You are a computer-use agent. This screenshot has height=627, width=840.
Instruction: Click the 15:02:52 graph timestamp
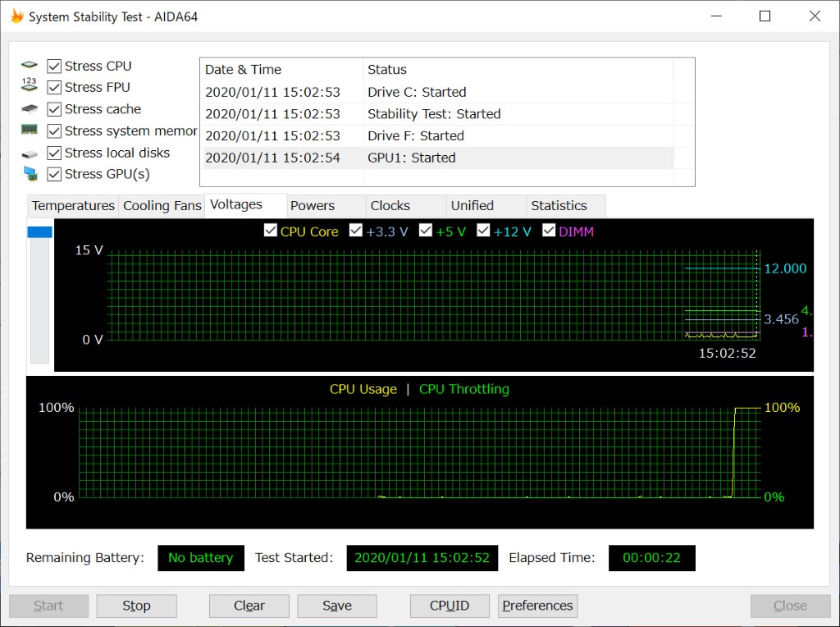click(x=727, y=353)
